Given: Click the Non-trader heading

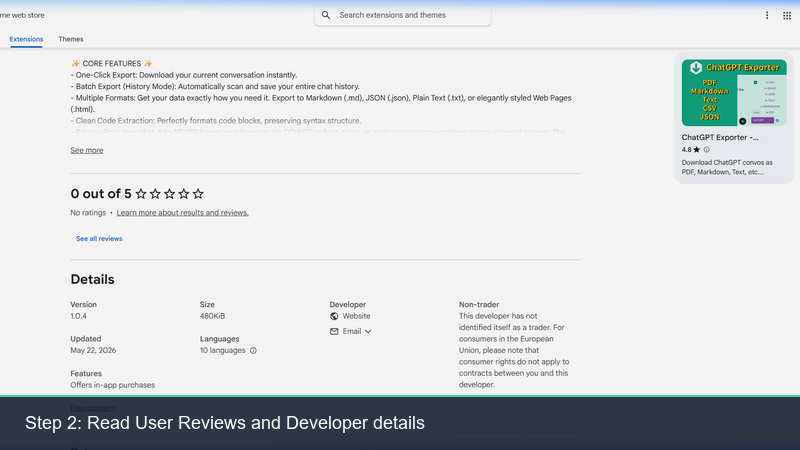Looking at the screenshot, I should click(x=479, y=305).
